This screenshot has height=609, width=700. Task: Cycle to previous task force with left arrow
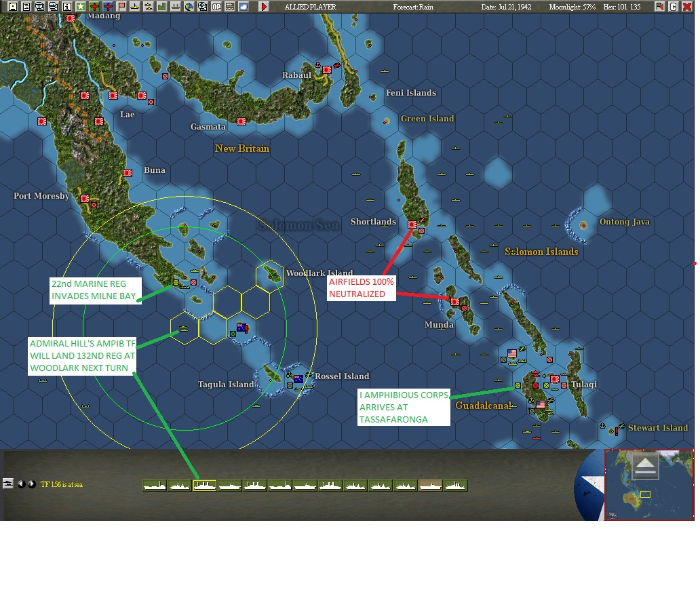[x=21, y=484]
